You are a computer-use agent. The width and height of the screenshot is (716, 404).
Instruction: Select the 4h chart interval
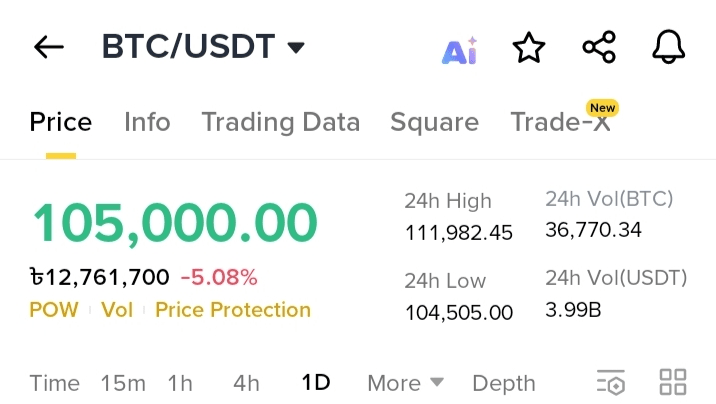[x=246, y=383]
